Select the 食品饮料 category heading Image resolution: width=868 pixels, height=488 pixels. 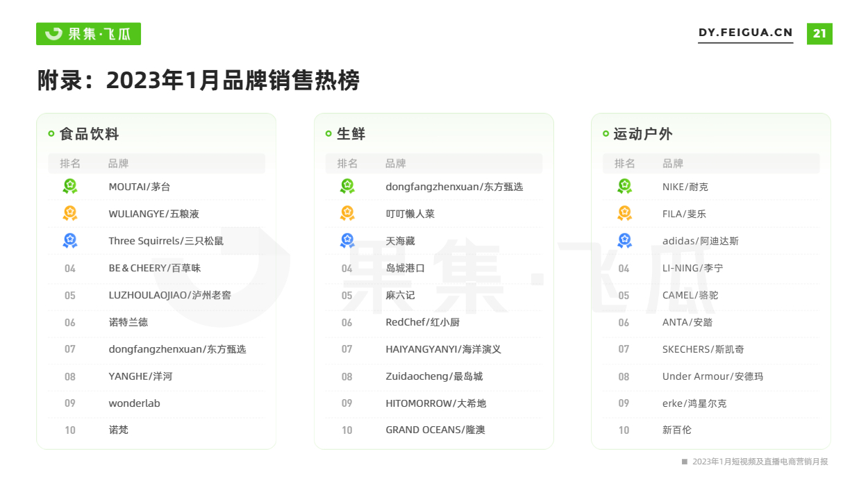coord(90,134)
